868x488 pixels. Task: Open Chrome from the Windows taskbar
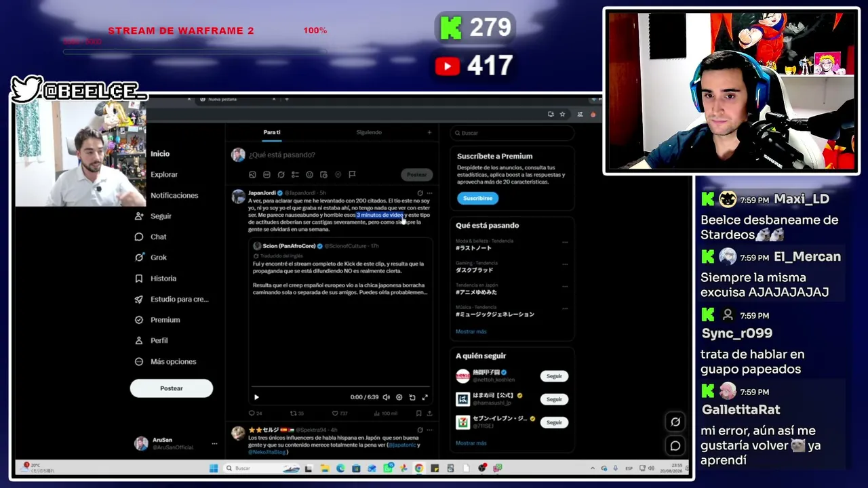[419, 468]
